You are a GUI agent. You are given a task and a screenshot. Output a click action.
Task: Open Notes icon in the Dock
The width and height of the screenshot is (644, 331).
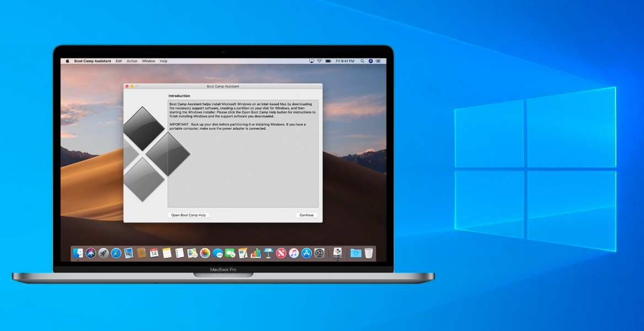tap(167, 253)
